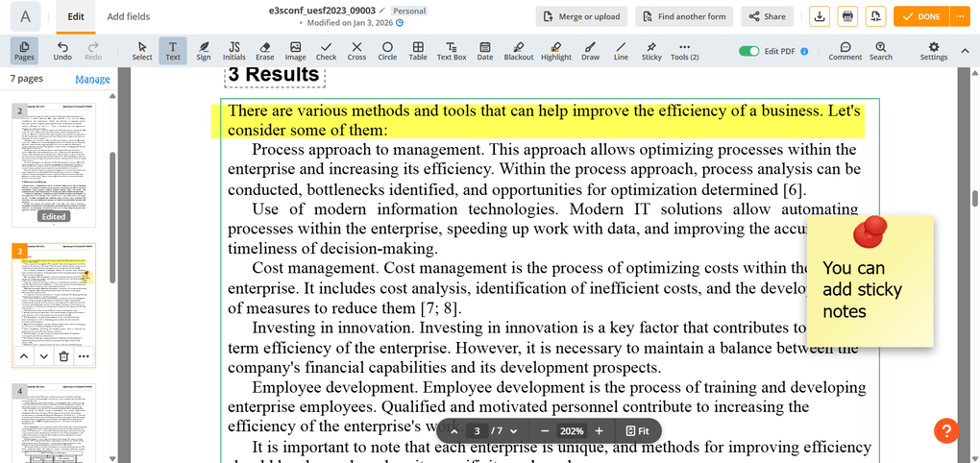Viewport: 980px width, 463px height.
Task: Activate the Text tool
Action: [x=173, y=51]
